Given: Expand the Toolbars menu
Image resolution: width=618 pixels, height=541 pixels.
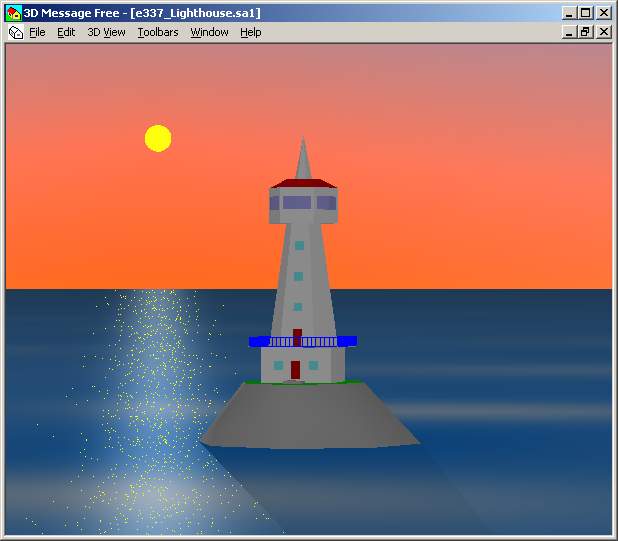Looking at the screenshot, I should pos(158,32).
